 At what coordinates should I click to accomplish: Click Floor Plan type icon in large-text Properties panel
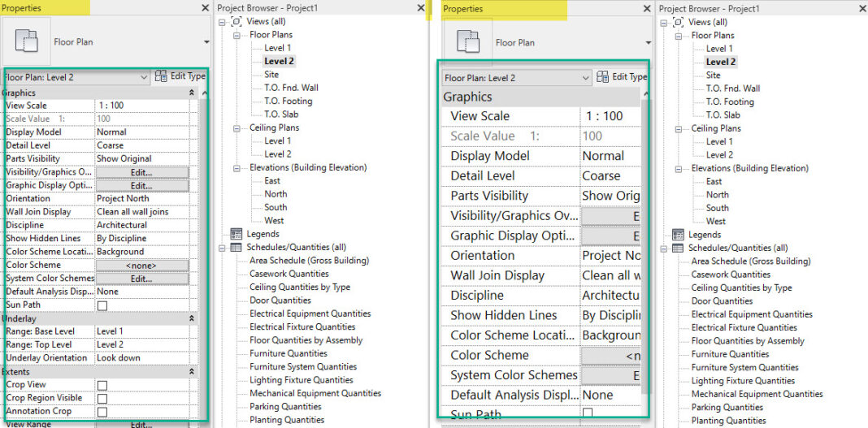pos(468,42)
